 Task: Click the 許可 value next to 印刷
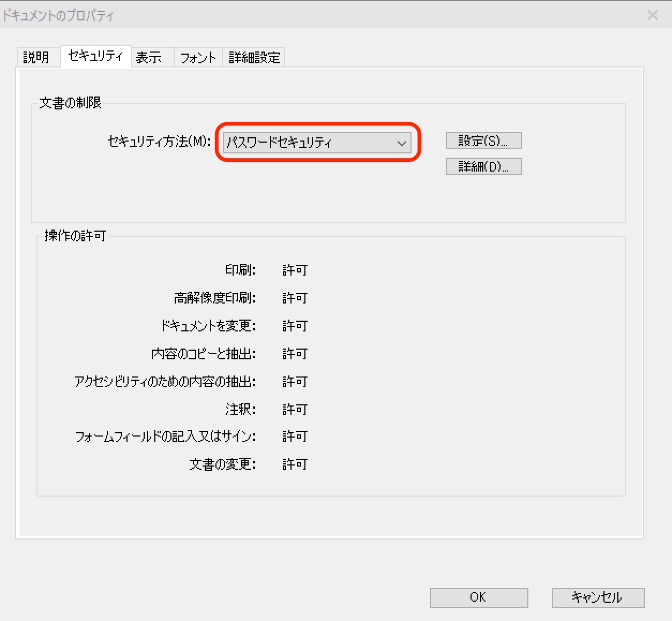pos(295,270)
